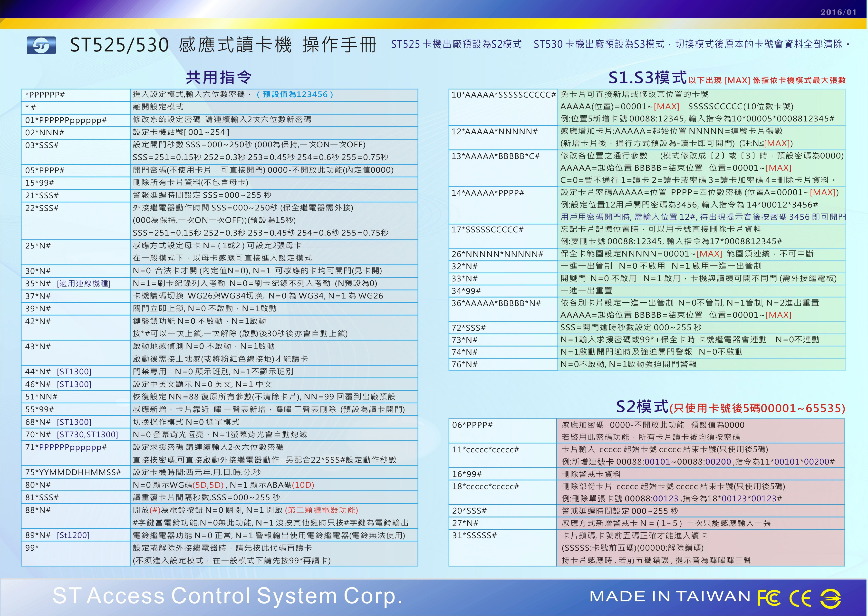Click the 05*PPPP# command cell
The width and height of the screenshot is (868, 616).
point(76,170)
